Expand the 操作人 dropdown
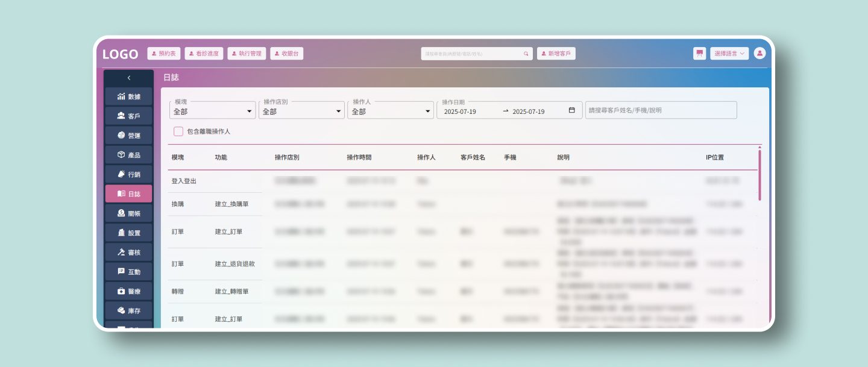Viewport: 868px width, 367px height. (x=391, y=111)
